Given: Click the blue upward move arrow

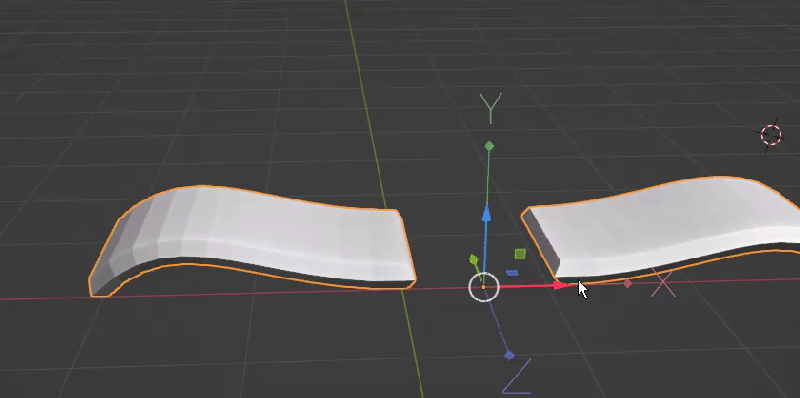Looking at the screenshot, I should tap(486, 213).
